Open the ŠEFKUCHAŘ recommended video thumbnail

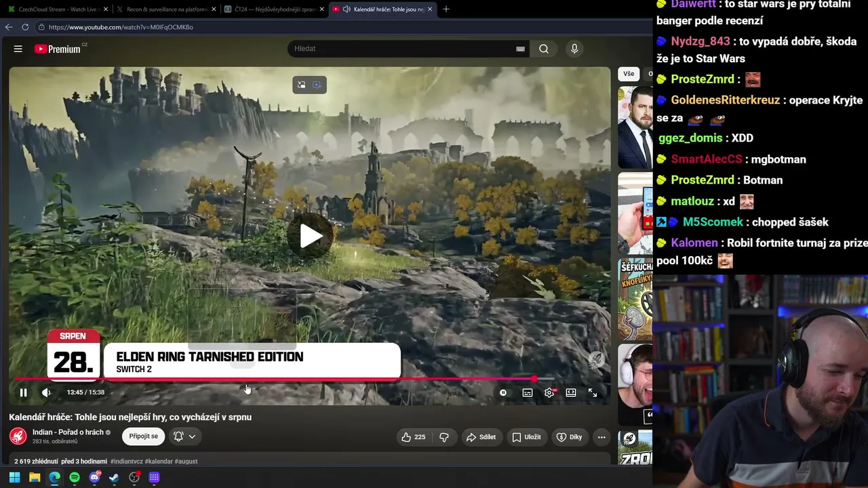pyautogui.click(x=635, y=300)
